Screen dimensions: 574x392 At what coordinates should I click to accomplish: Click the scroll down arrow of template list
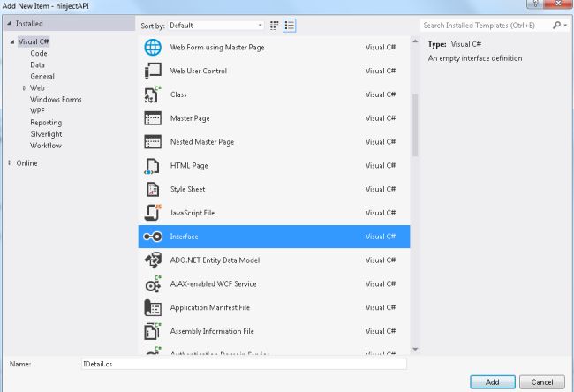(x=415, y=349)
